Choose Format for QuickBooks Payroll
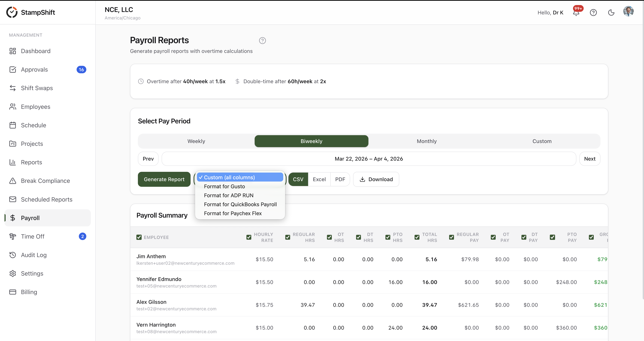 tap(240, 204)
